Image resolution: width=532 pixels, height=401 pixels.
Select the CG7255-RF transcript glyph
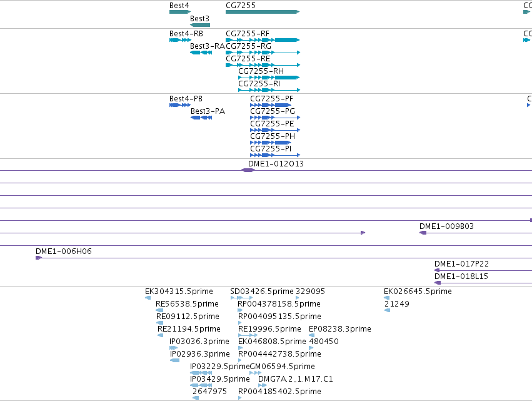coord(263,40)
